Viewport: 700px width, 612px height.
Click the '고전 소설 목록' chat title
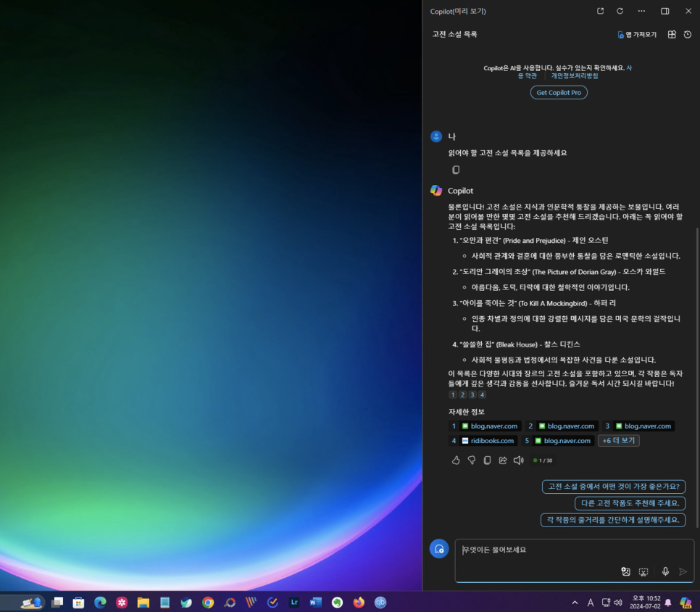[x=454, y=34]
